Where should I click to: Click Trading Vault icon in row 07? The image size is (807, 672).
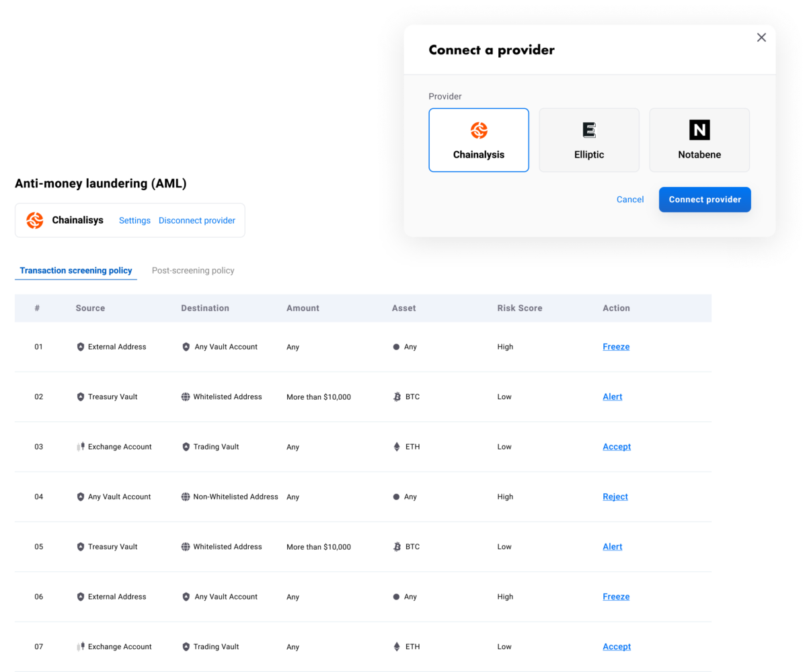(x=186, y=646)
